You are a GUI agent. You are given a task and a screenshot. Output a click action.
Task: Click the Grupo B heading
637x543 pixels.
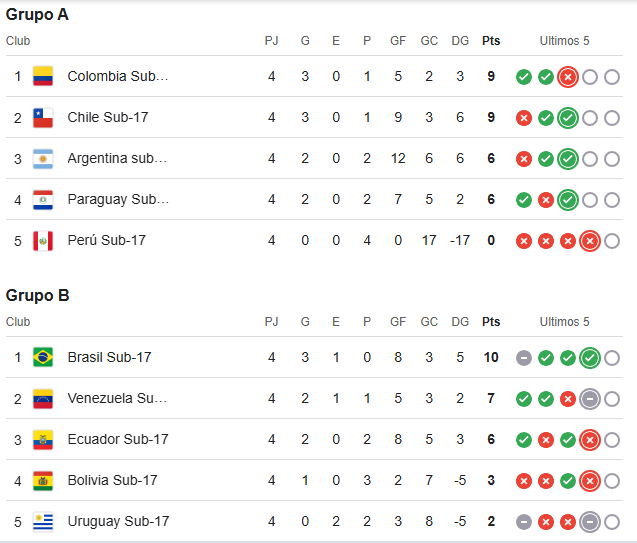[38, 295]
